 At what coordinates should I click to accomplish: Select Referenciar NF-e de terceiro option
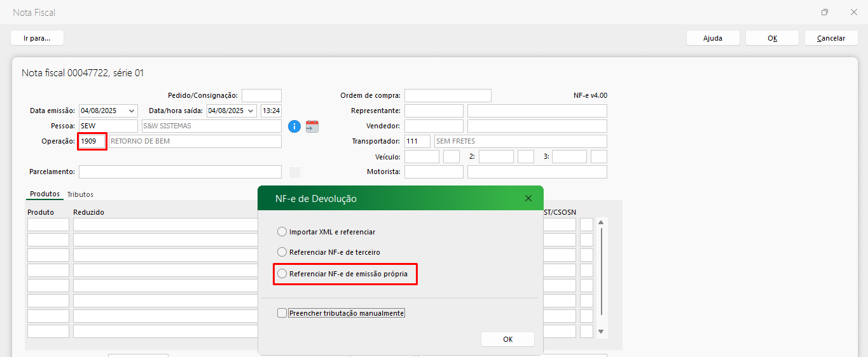point(282,252)
